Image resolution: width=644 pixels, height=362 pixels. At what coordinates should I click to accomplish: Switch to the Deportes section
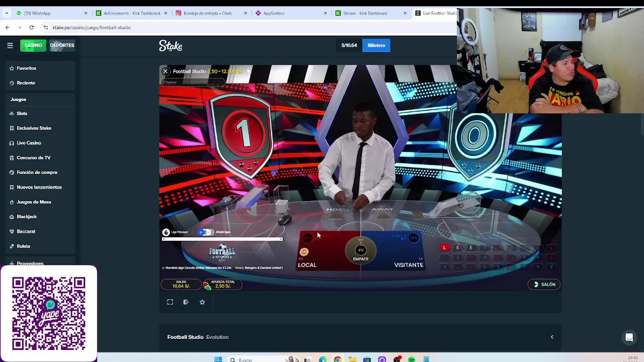(62, 45)
